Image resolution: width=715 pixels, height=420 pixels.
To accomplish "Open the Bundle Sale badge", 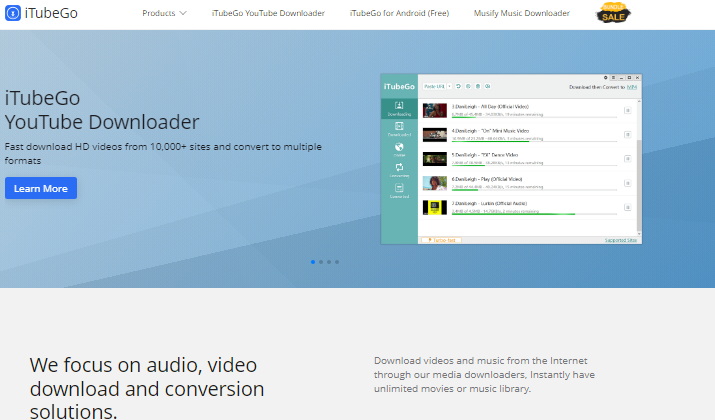I will (613, 13).
